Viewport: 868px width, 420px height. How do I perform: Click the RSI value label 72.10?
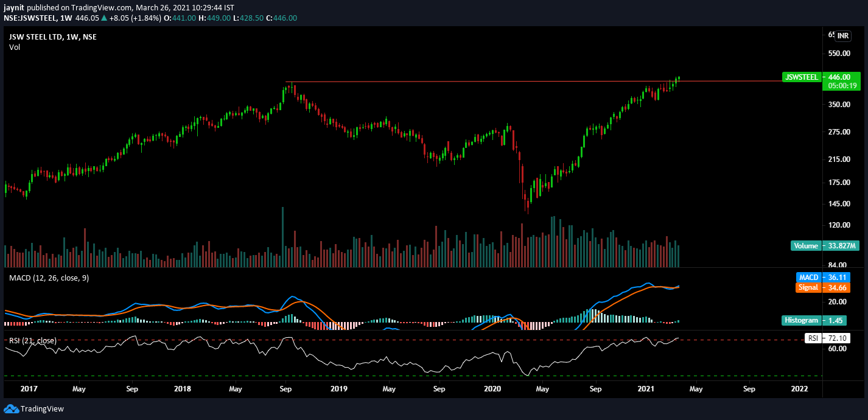(837, 338)
